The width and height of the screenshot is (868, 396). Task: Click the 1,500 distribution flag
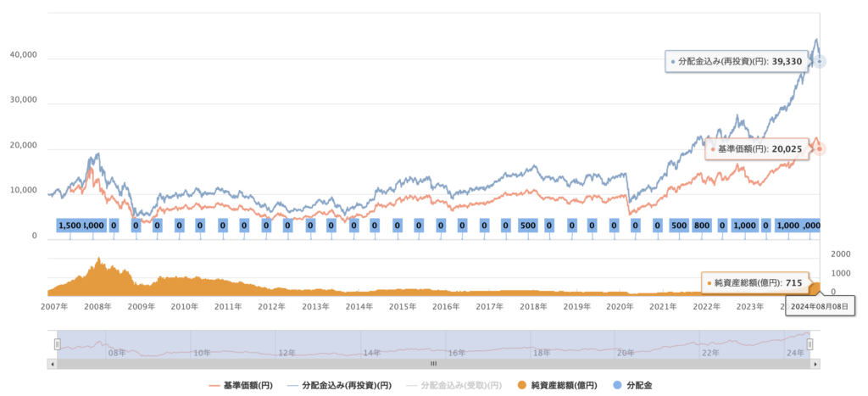[x=70, y=226]
